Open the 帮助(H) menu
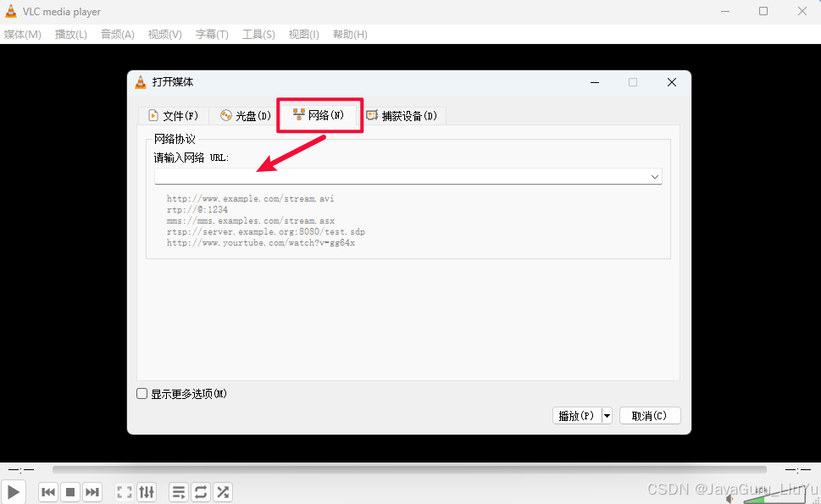The image size is (821, 504). (350, 35)
